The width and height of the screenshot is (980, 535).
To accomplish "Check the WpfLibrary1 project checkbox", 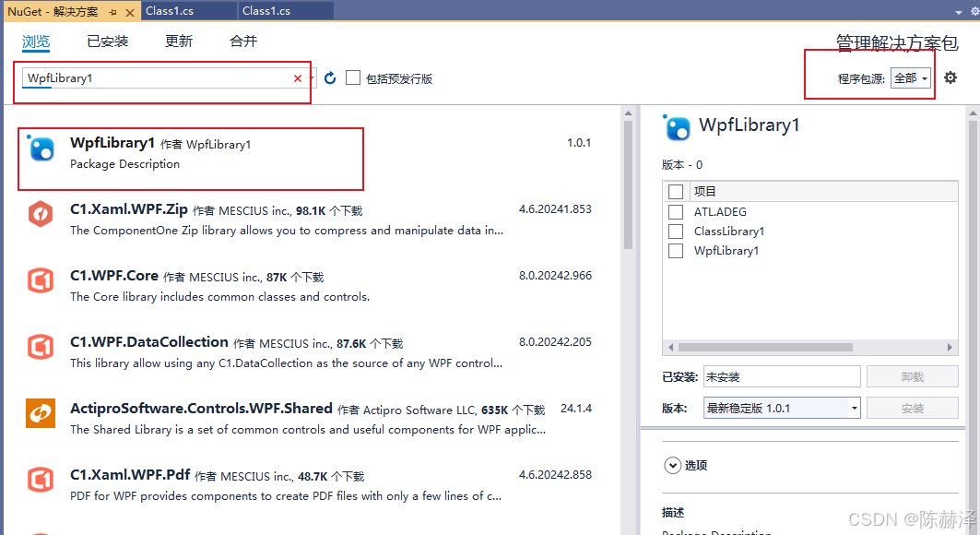I will point(676,250).
